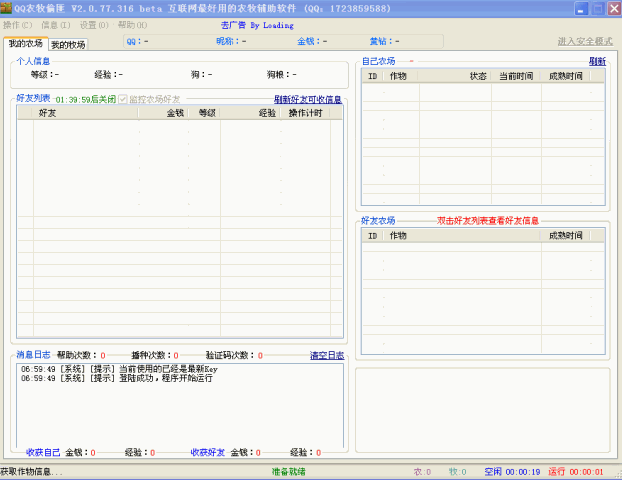
Task: Click the 操作计时 column header
Action: pyautogui.click(x=305, y=113)
